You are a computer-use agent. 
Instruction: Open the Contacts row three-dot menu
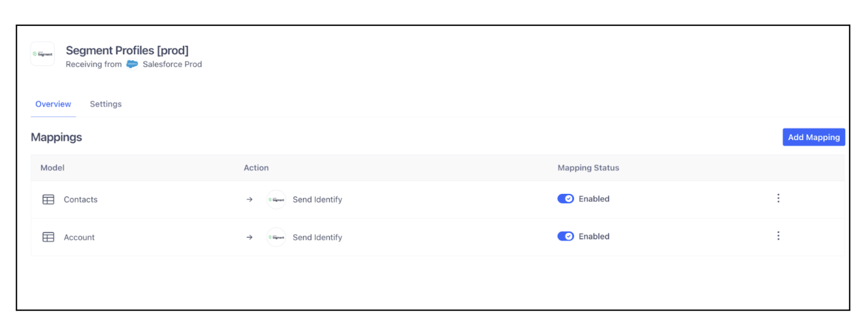[778, 198]
